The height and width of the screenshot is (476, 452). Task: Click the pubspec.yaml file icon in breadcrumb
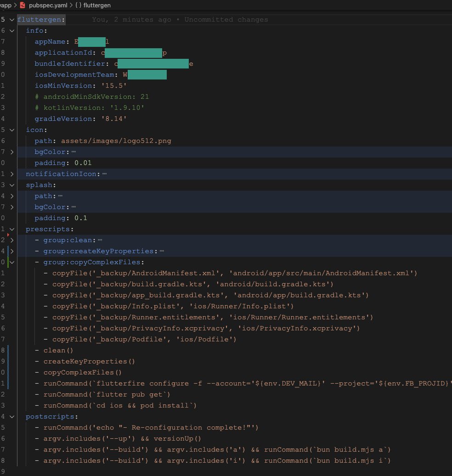tap(23, 5)
